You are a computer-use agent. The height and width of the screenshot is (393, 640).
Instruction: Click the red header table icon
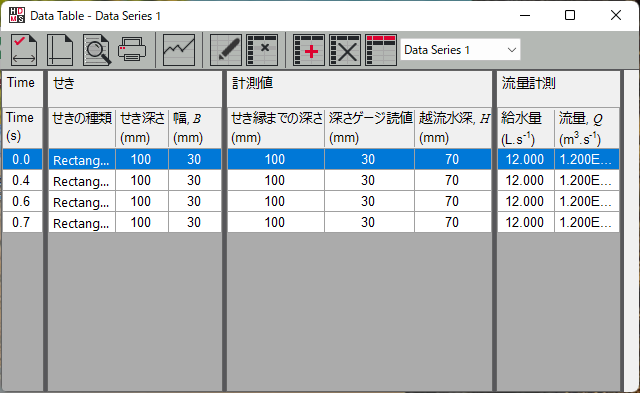[381, 50]
